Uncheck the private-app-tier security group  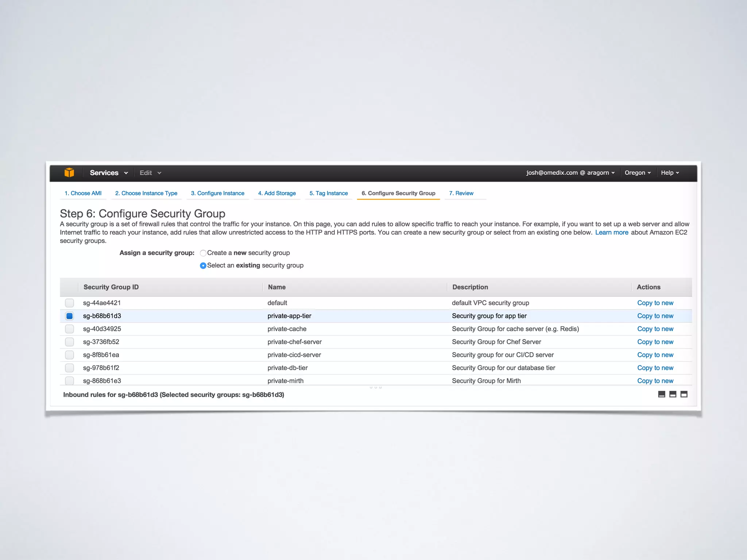tap(69, 316)
